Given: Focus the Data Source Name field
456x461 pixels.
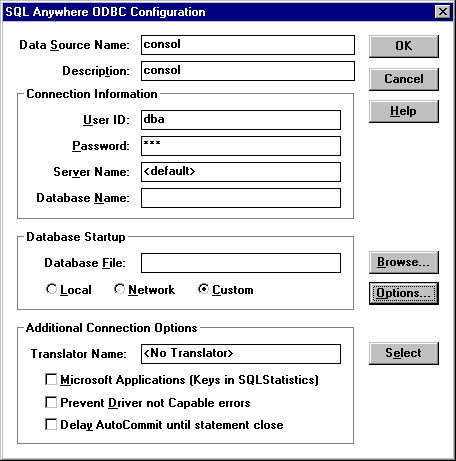Looking at the screenshot, I should pyautogui.click(x=248, y=45).
